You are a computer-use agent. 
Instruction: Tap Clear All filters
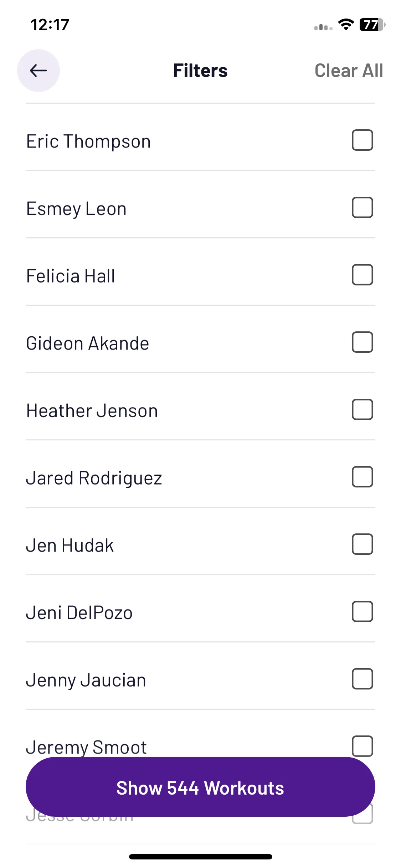pyautogui.click(x=349, y=71)
